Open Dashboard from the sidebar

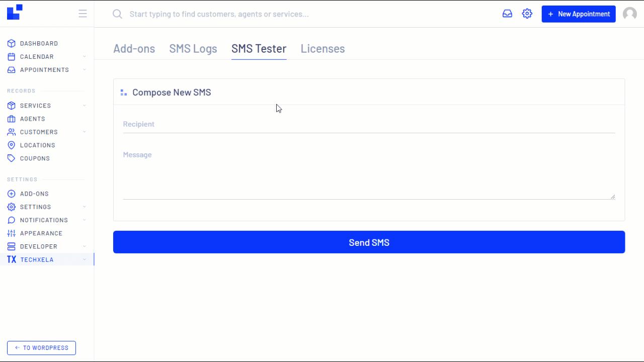(x=39, y=43)
